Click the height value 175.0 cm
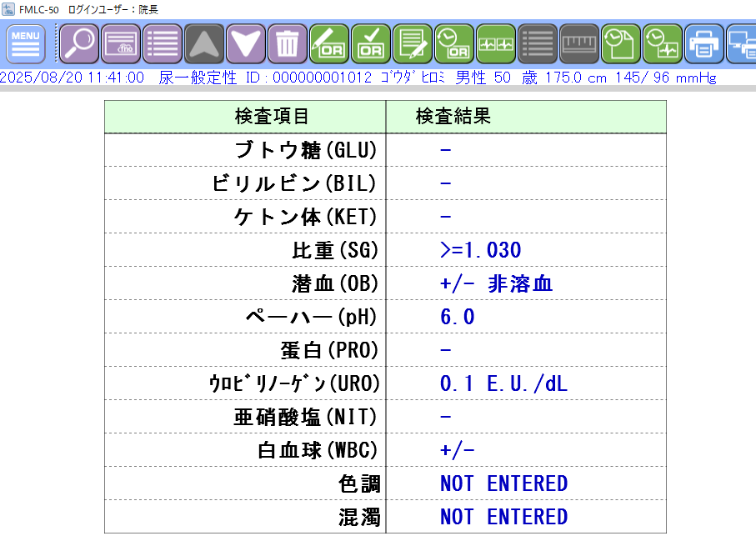 tap(576, 78)
